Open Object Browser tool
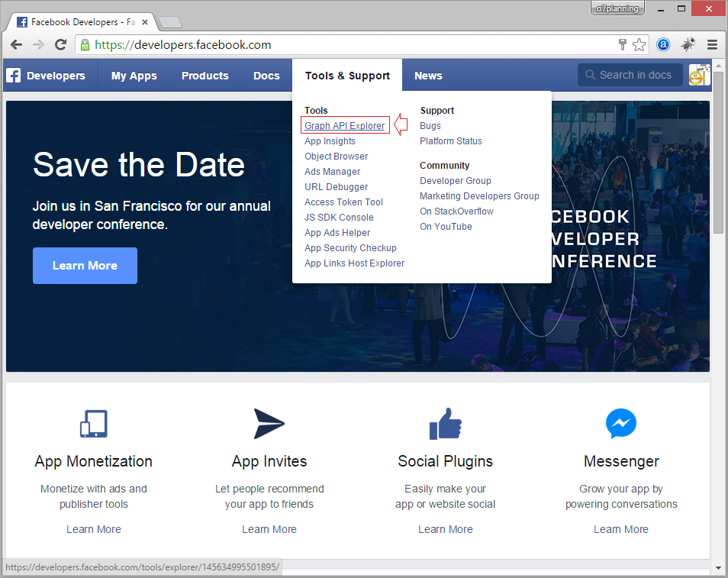Viewport: 728px width, 578px height. [x=336, y=156]
